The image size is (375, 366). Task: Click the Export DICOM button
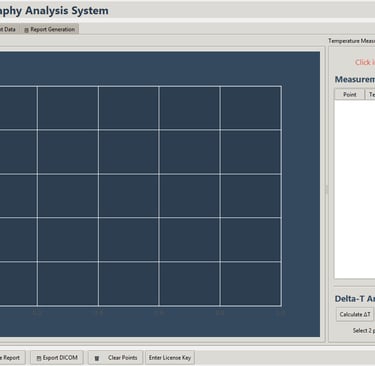pos(57,358)
